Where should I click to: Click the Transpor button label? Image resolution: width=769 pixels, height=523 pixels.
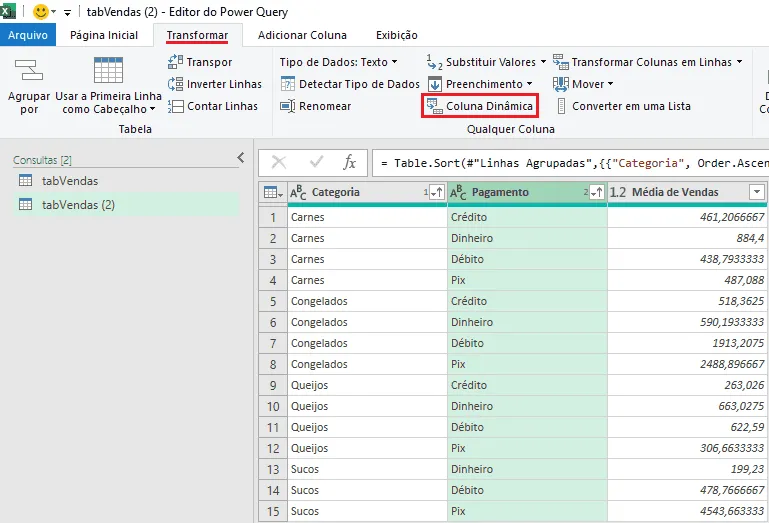tap(209, 62)
